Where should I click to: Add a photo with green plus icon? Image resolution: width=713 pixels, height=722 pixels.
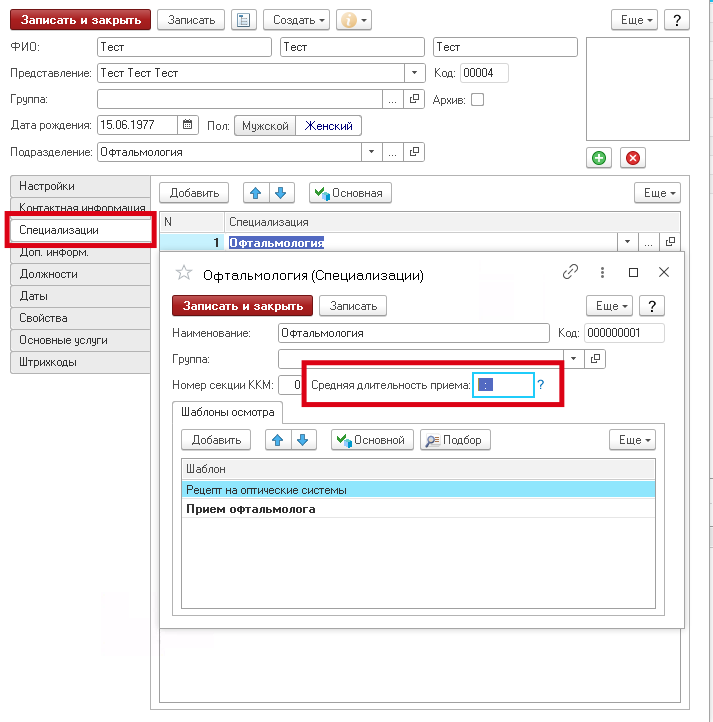point(598,158)
